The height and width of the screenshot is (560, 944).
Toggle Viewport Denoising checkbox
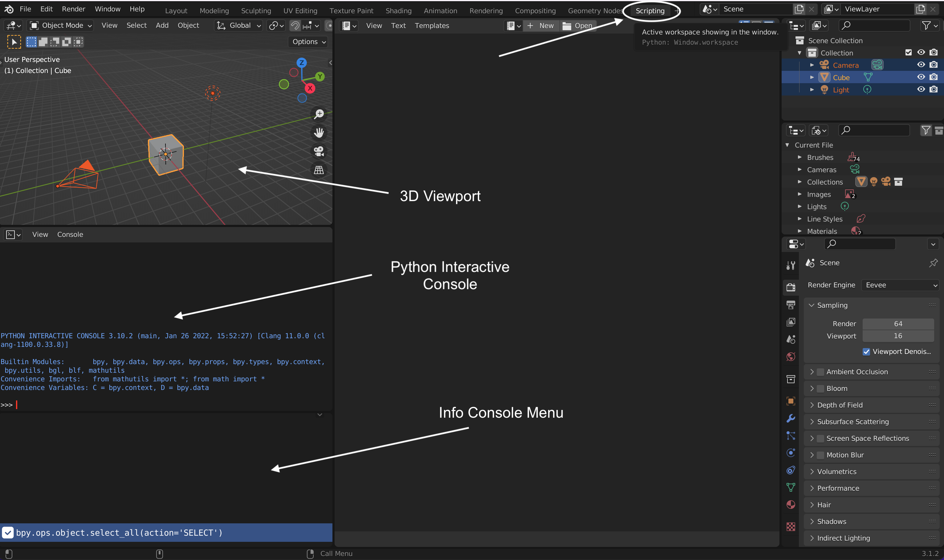click(866, 352)
